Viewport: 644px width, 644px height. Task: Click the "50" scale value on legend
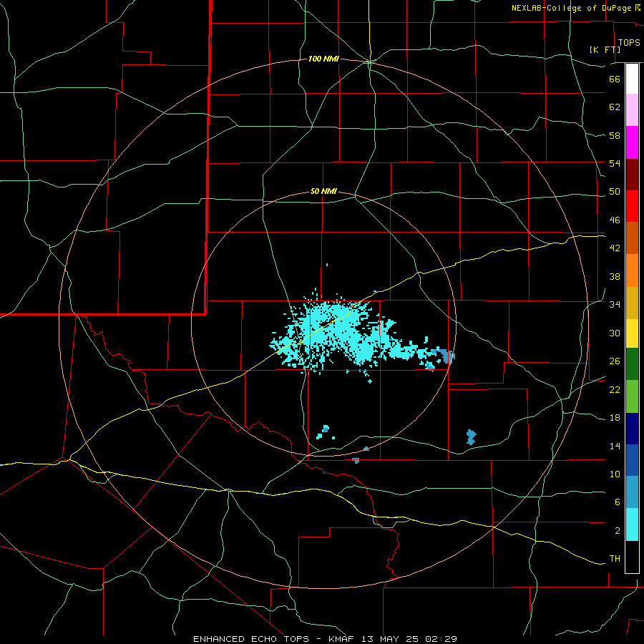615,192
